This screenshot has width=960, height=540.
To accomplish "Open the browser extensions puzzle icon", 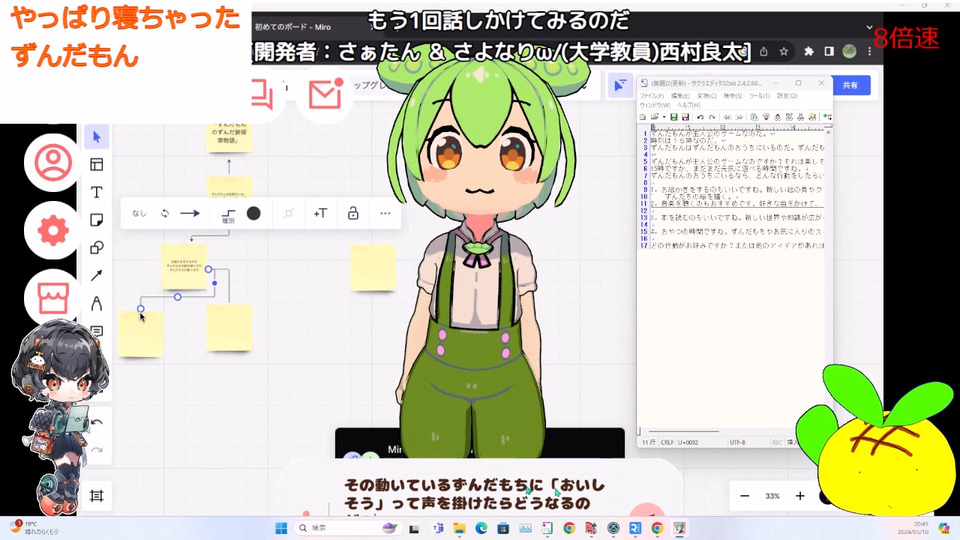I will (809, 51).
